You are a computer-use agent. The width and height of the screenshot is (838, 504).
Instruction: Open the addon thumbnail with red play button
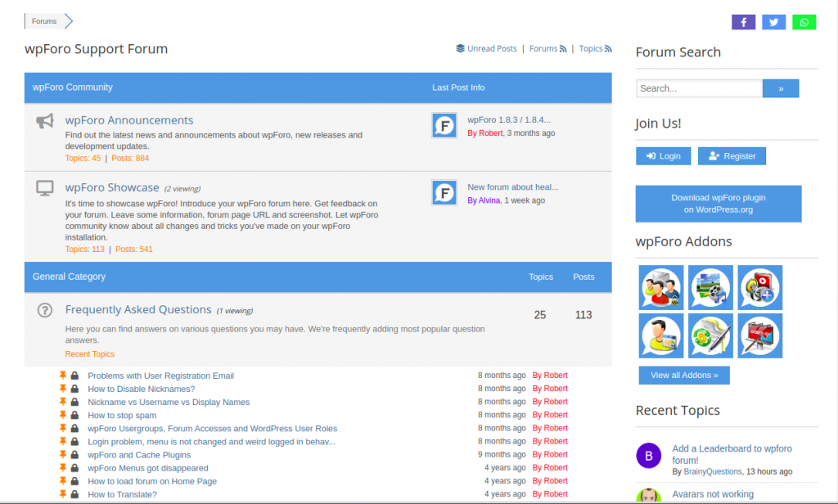(x=760, y=287)
